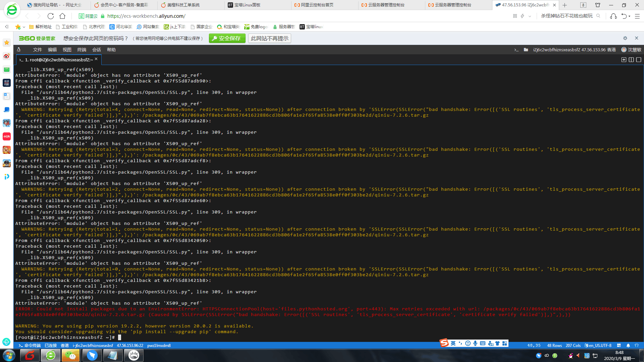Open the 终端 menu
Image resolution: width=644 pixels, height=362 pixels.
[x=82, y=50]
